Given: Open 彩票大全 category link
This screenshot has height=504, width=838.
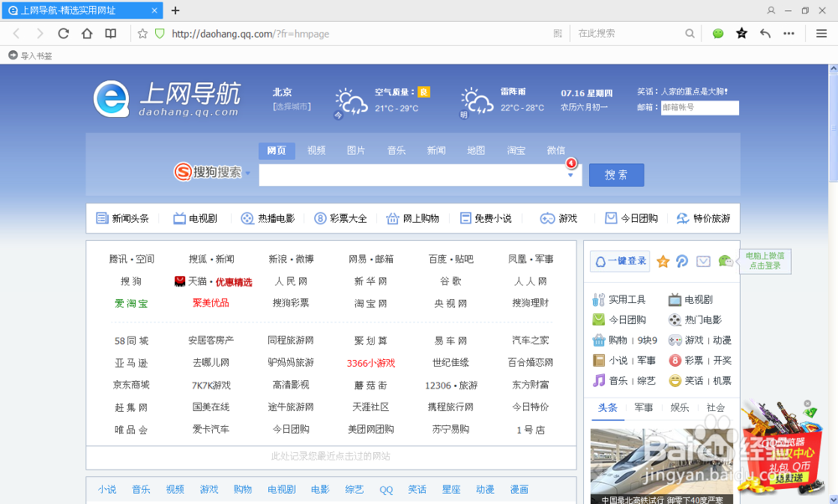Looking at the screenshot, I should click(340, 219).
